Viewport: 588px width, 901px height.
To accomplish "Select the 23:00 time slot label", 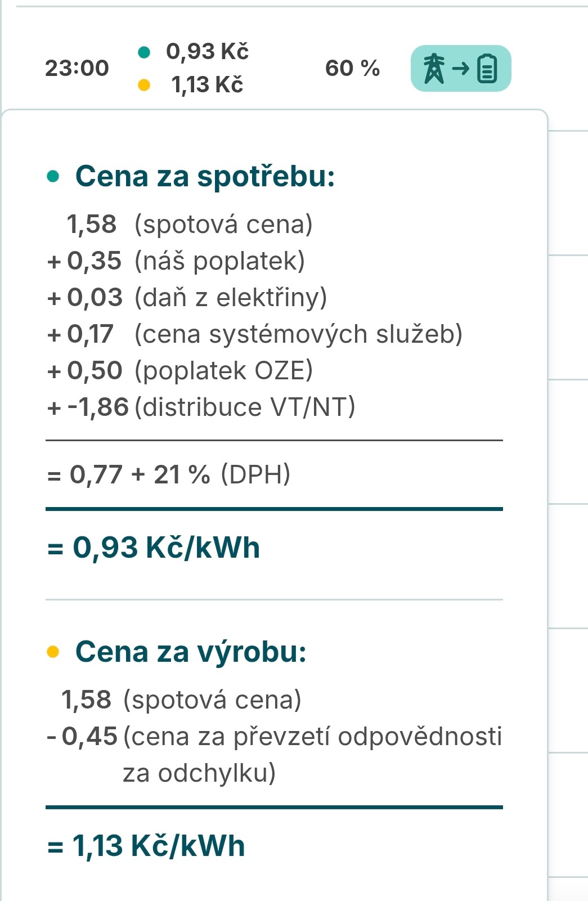I will pos(77,68).
